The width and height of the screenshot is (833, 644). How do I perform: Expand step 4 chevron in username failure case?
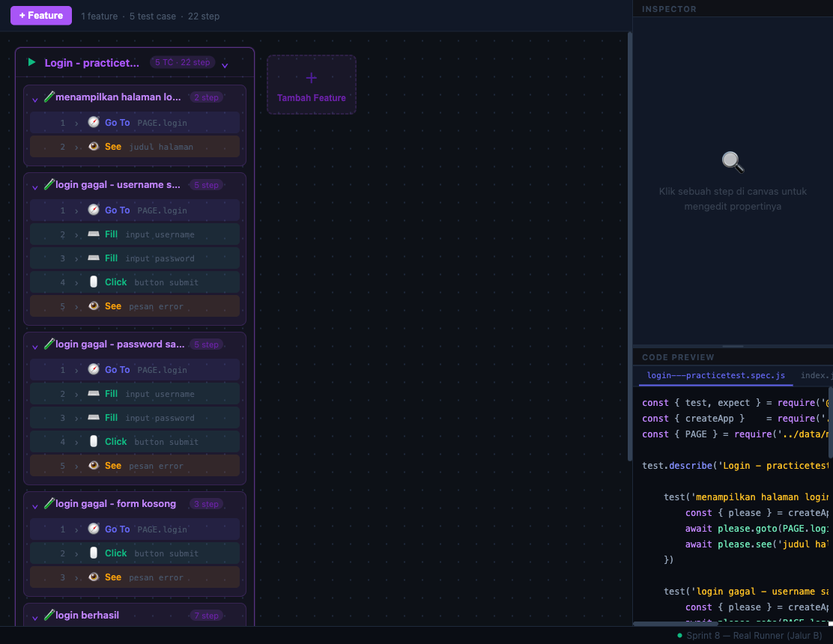[76, 282]
